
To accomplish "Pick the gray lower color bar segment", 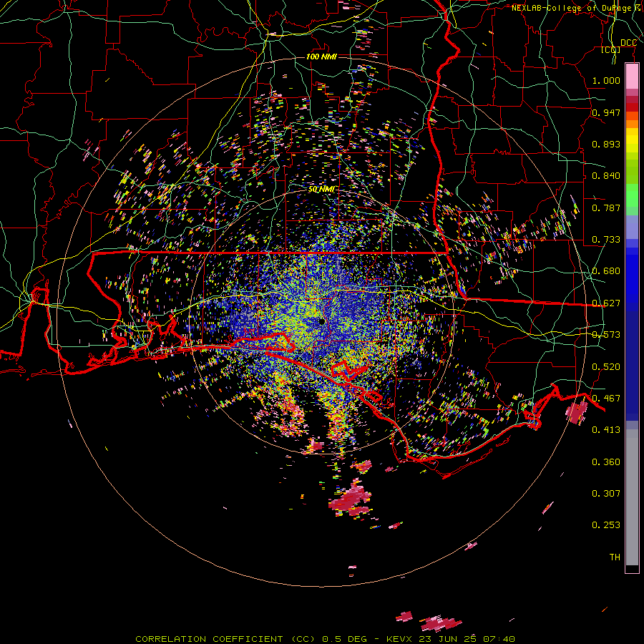I will 632,497.
